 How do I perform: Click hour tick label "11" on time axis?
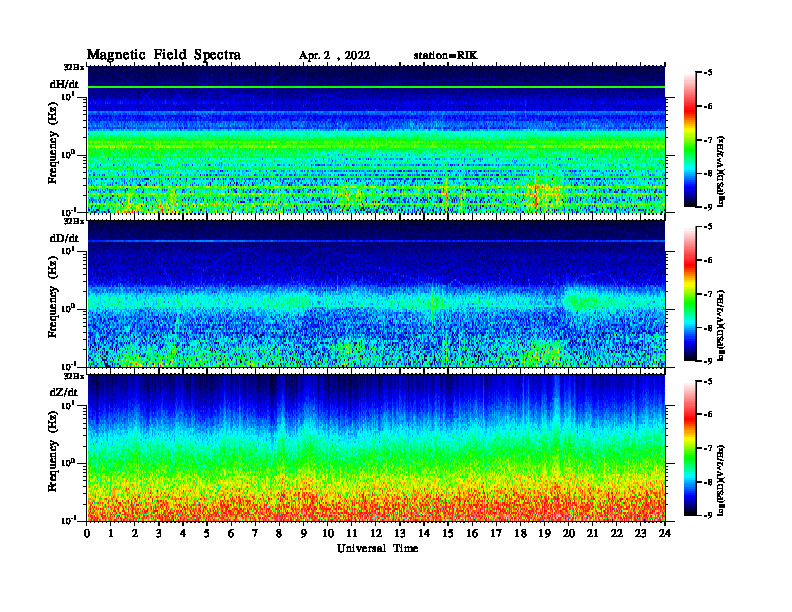click(x=352, y=533)
